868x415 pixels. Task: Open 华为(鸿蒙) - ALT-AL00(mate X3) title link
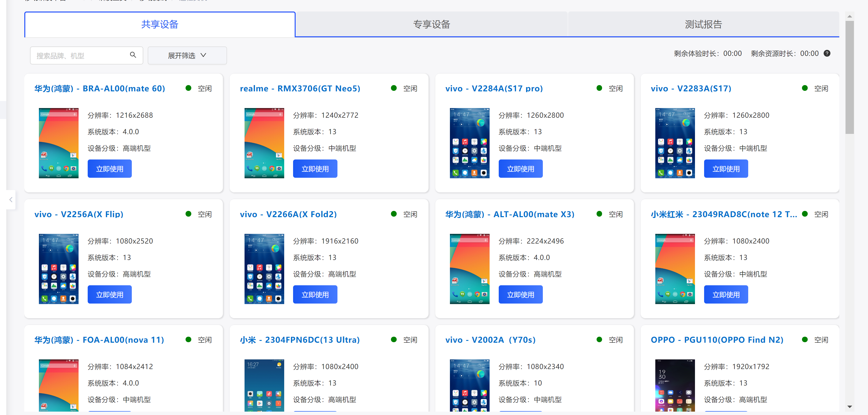(x=510, y=214)
